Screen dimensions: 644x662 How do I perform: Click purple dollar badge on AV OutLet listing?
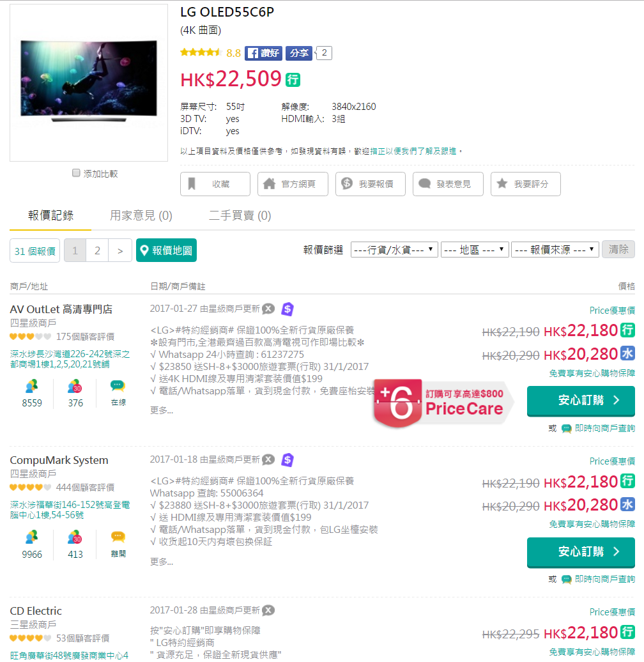(x=287, y=309)
